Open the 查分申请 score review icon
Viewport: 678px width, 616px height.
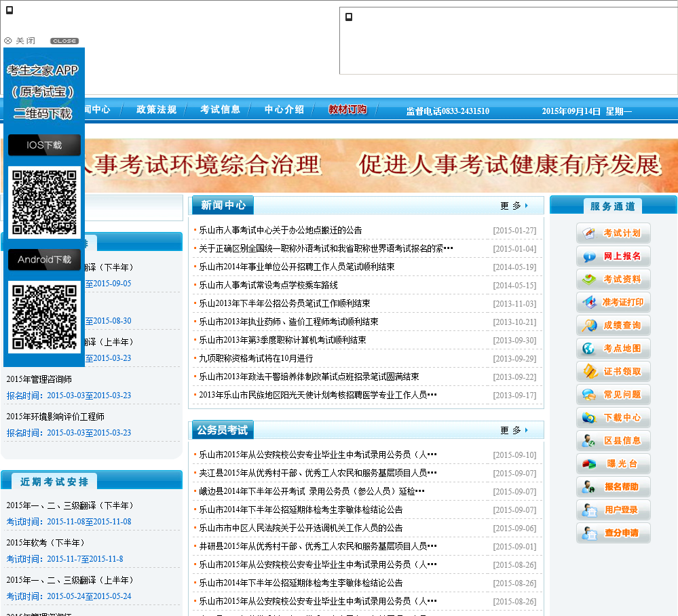click(613, 533)
